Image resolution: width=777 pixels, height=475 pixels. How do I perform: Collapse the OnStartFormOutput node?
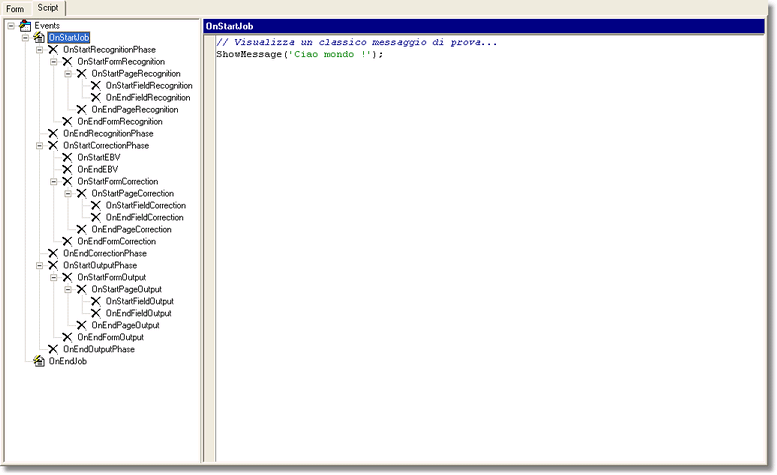pos(54,277)
